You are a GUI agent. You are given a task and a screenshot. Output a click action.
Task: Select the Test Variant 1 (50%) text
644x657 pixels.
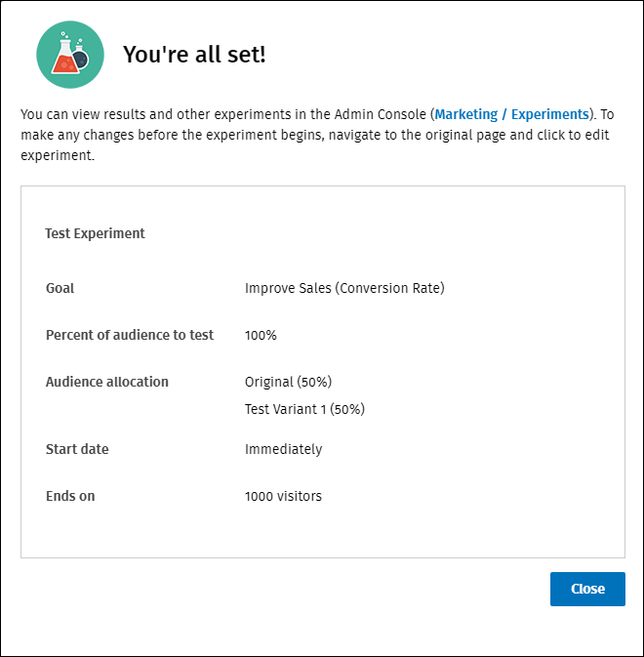pos(304,409)
